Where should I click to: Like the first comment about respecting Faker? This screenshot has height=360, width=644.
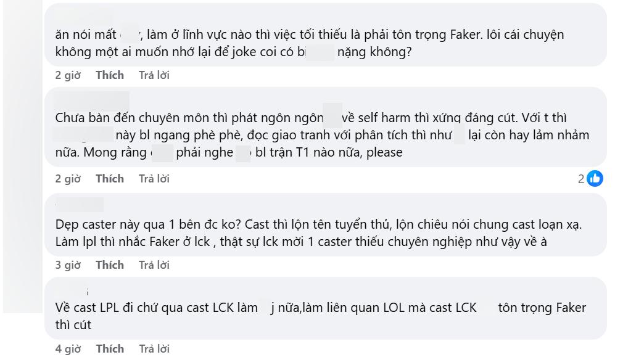point(110,75)
